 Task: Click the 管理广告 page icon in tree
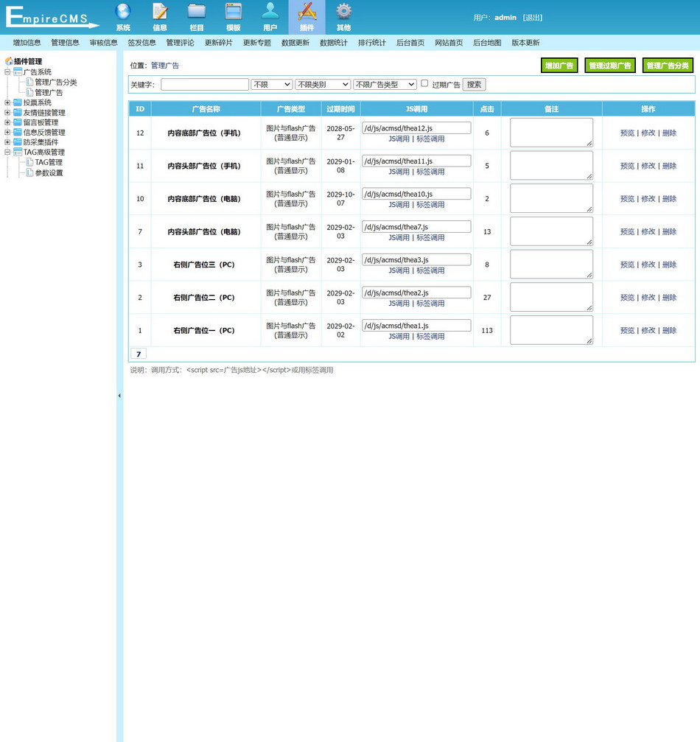[29, 92]
